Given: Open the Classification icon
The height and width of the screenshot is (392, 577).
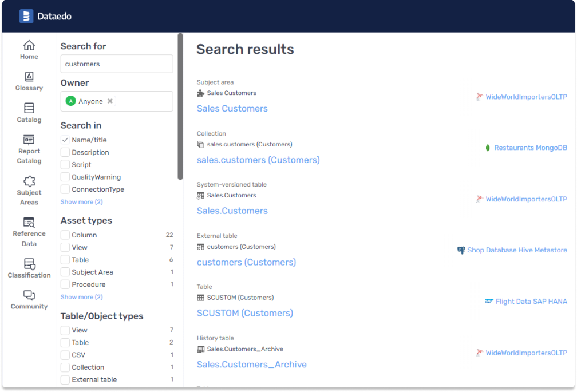Looking at the screenshot, I should [x=29, y=264].
